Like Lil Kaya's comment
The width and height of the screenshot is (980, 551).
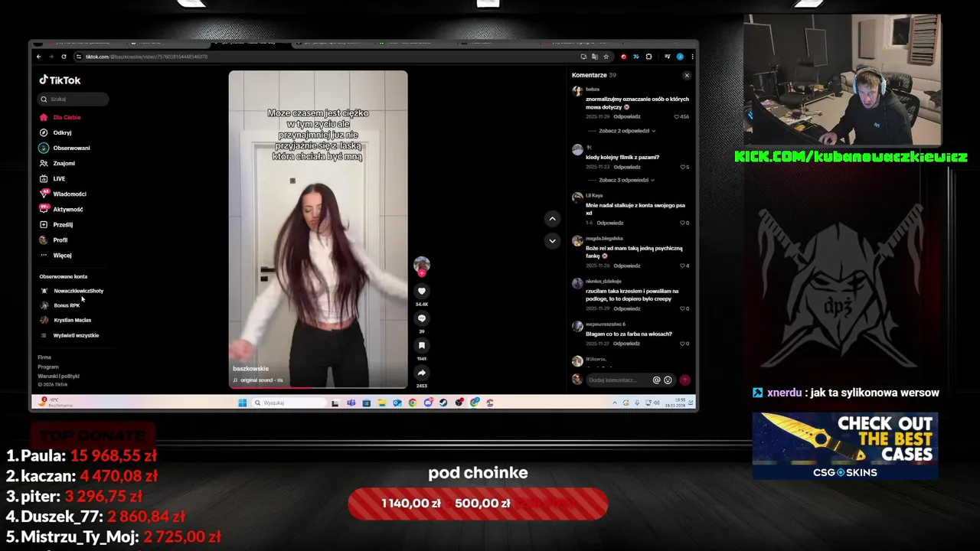pos(683,223)
